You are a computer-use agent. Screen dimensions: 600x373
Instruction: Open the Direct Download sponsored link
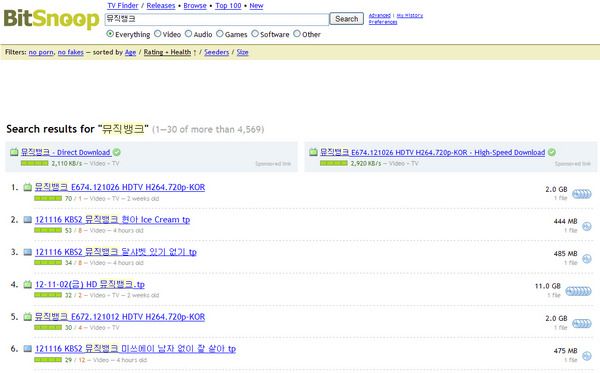[66, 152]
